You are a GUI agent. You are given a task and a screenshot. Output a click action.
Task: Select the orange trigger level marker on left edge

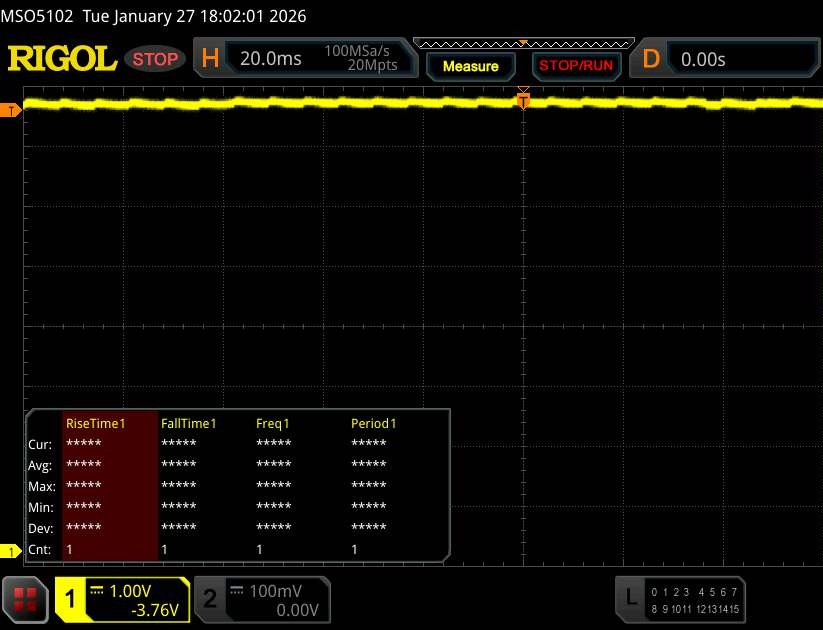(11, 110)
